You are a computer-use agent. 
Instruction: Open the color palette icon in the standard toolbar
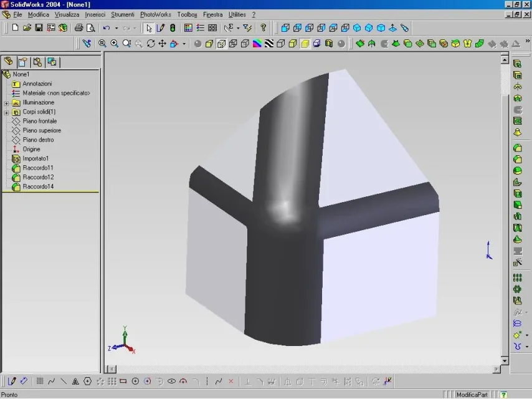click(x=188, y=27)
